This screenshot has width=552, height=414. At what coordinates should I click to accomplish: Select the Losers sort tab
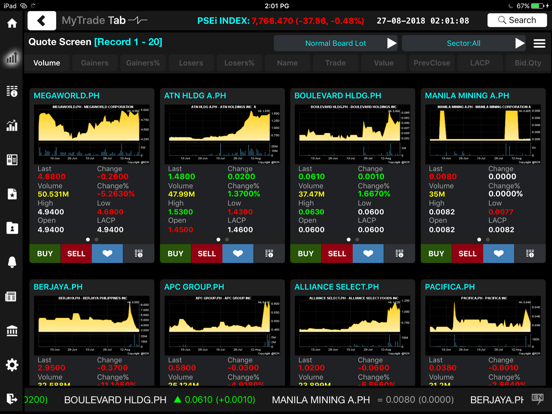[191, 63]
